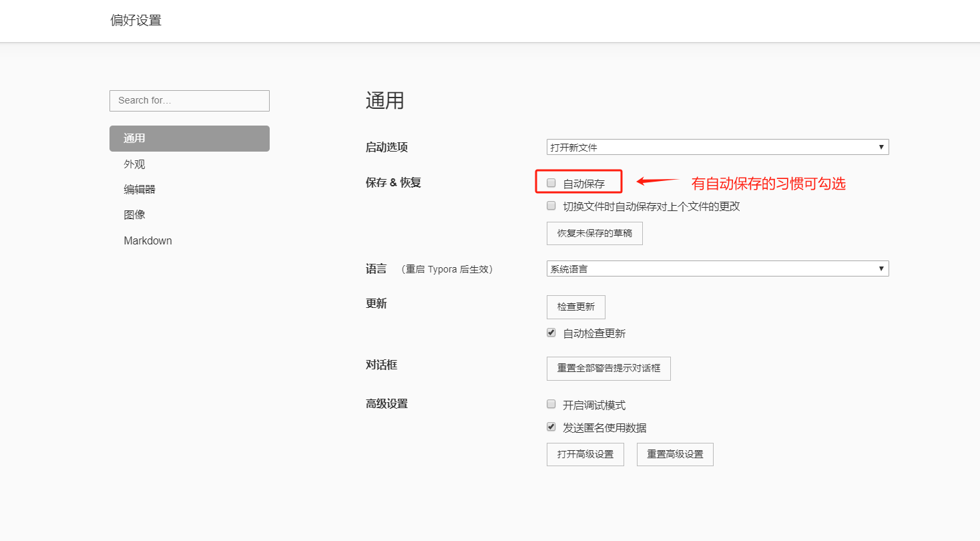Tick 切换文件时自动保存对上个文件的更改 checkbox
The height and width of the screenshot is (541, 980).
(x=551, y=206)
